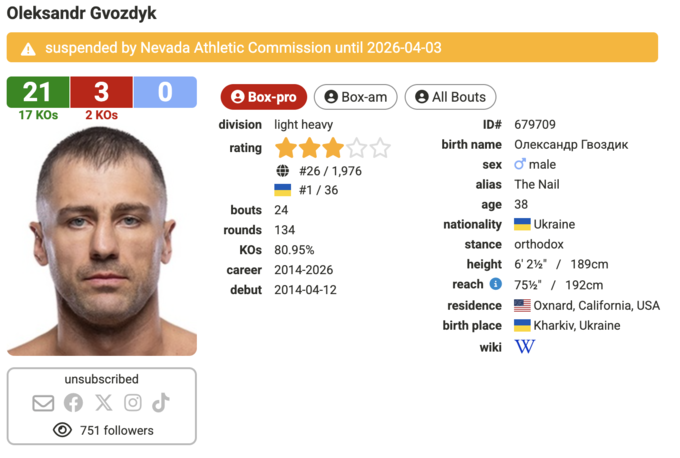Switch to the Box-am tab
680x458 pixels.
coord(356,97)
